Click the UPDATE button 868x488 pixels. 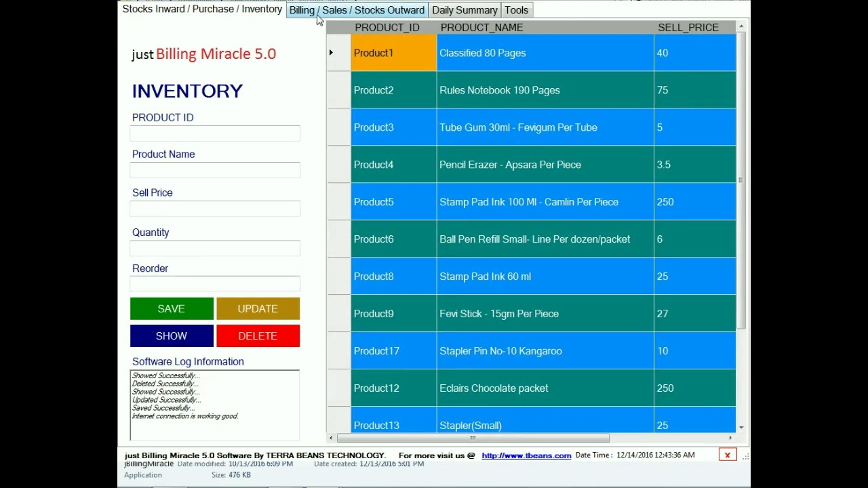point(258,308)
